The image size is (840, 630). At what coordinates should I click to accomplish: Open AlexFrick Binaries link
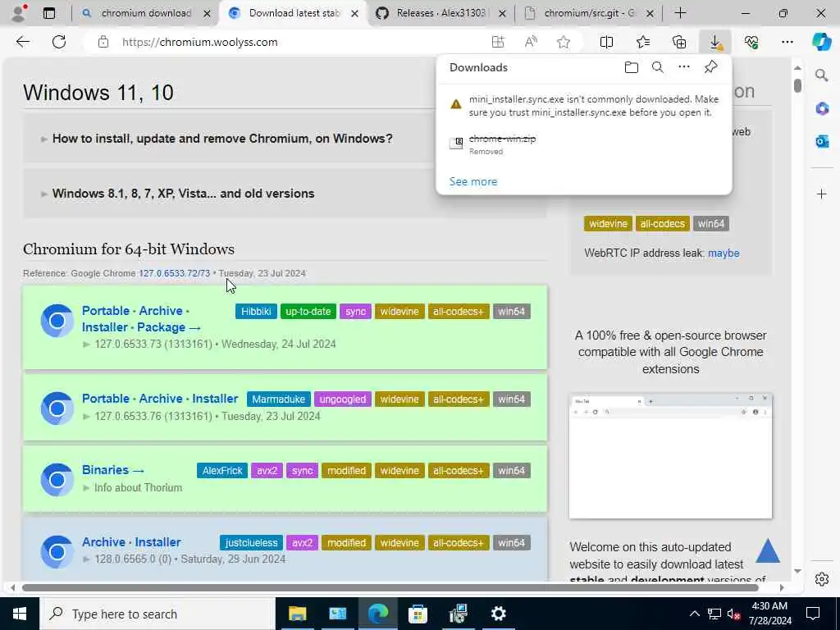[113, 470]
